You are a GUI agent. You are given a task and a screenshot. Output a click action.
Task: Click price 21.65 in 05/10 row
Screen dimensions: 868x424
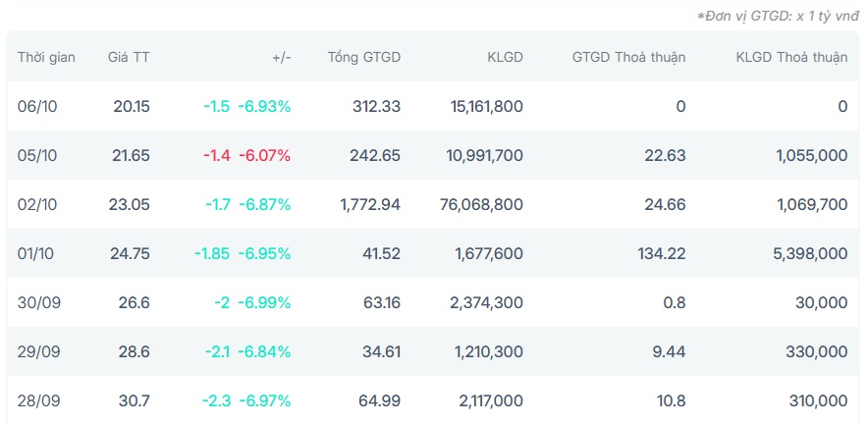pos(131,155)
